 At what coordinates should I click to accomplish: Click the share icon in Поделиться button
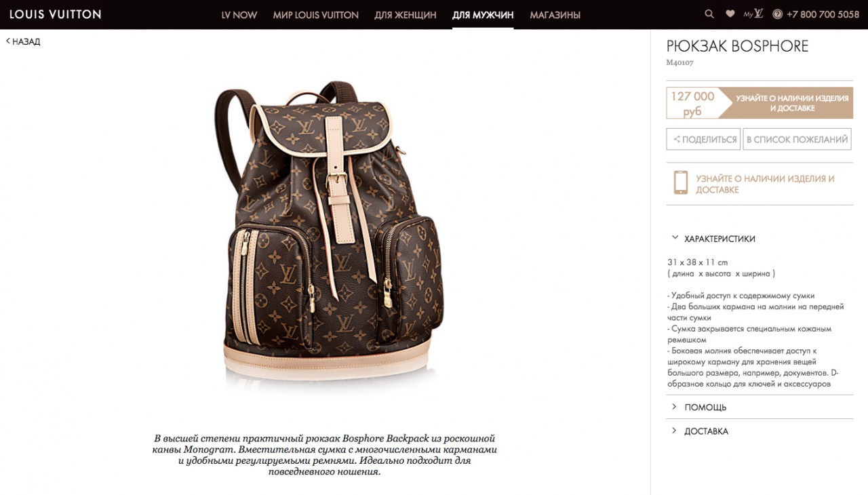676,140
